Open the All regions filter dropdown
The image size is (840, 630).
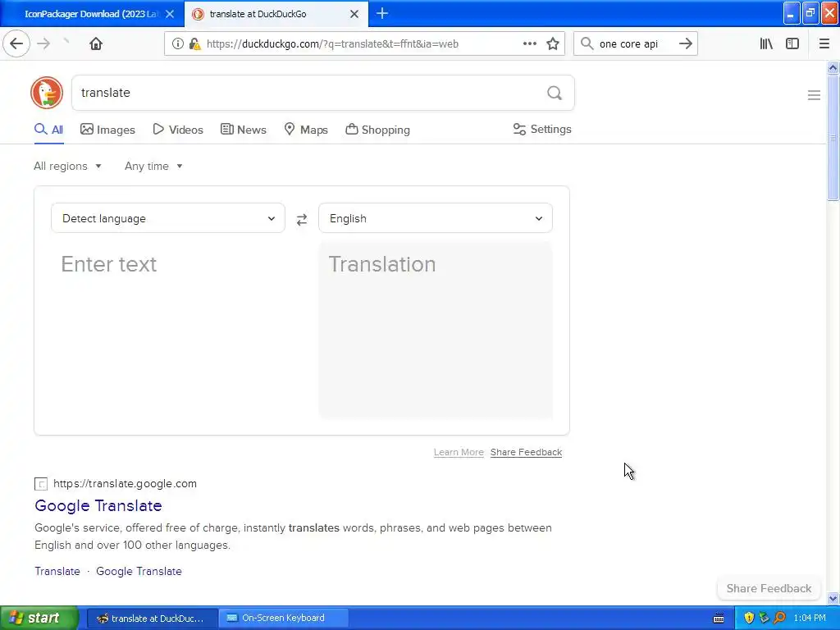click(67, 166)
